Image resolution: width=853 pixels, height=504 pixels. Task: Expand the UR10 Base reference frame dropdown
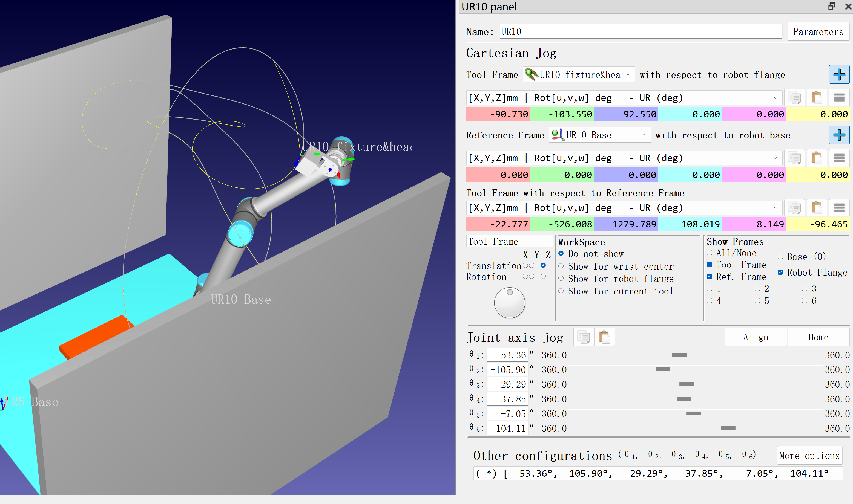pyautogui.click(x=600, y=135)
